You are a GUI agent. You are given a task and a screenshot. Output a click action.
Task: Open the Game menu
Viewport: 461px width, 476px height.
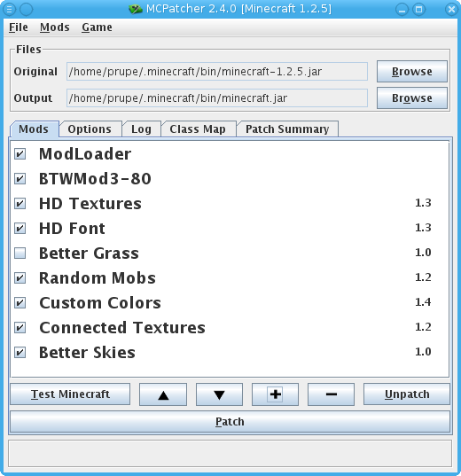pyautogui.click(x=97, y=27)
